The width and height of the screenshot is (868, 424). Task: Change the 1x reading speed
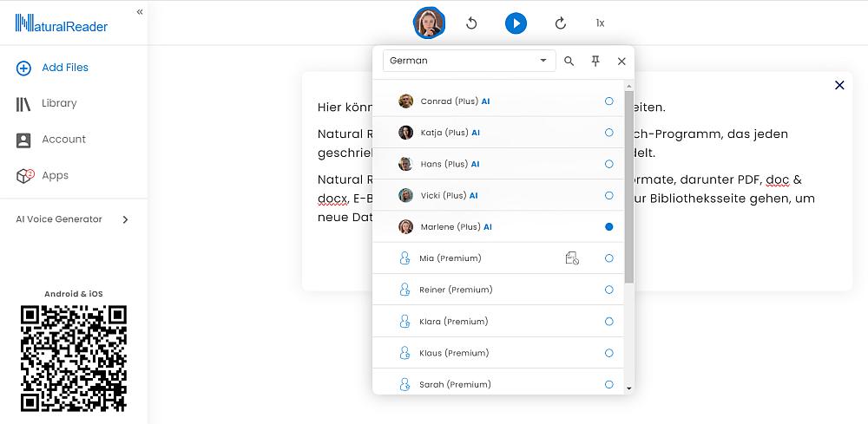coord(600,23)
